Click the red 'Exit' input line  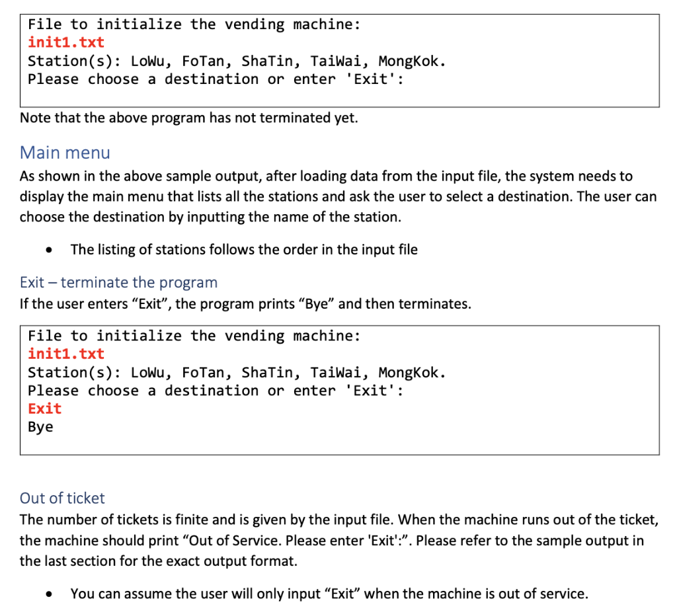pos(45,408)
